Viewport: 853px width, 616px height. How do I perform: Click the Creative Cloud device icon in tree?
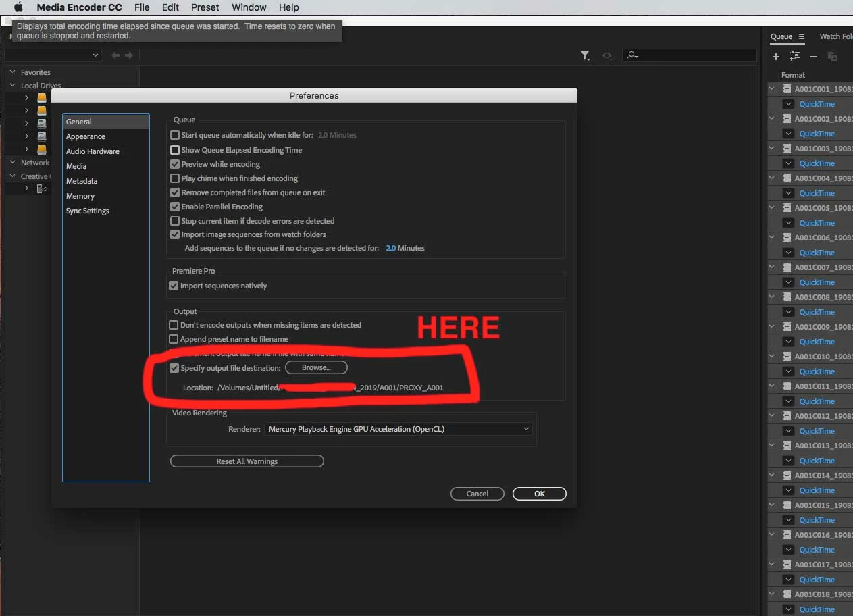point(42,188)
